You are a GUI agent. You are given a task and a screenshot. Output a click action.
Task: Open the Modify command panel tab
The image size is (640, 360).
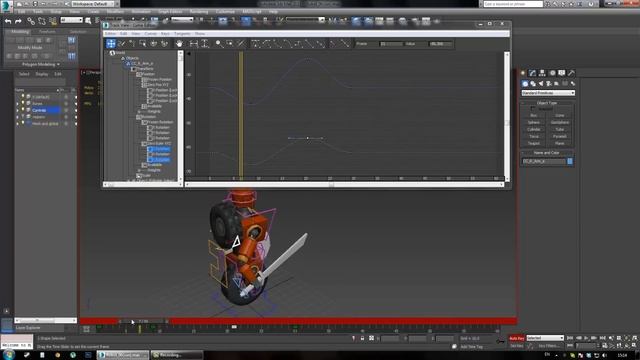532,73
